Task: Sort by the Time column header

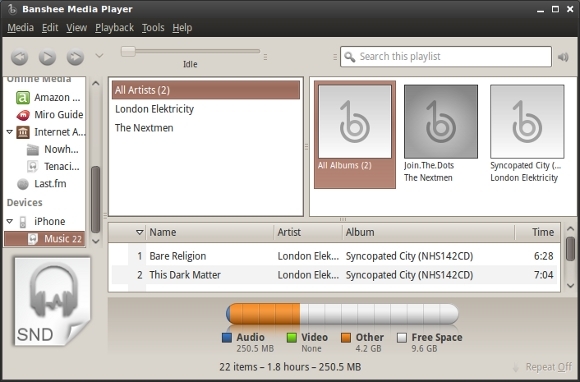Action: 537,232
